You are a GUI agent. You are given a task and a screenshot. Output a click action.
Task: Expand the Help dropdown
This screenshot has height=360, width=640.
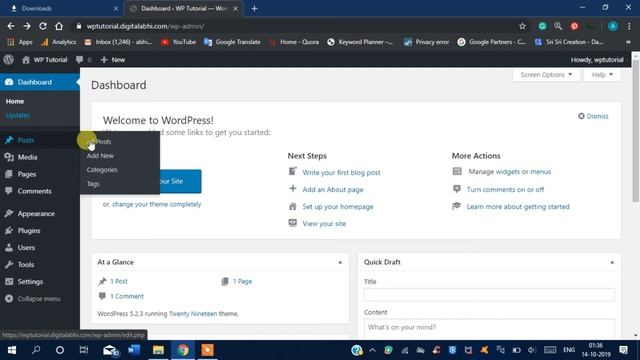pyautogui.click(x=602, y=75)
